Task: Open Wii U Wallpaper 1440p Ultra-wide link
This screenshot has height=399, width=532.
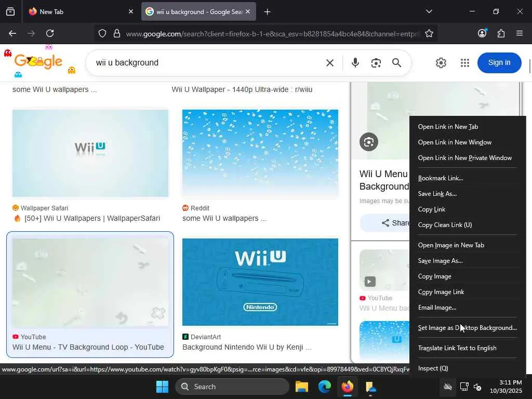Action: 242,89
